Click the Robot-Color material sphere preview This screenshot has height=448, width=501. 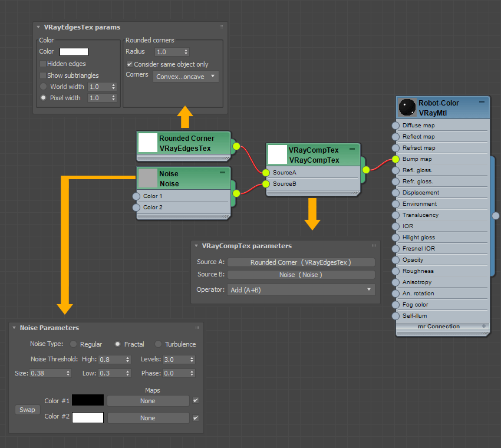408,107
